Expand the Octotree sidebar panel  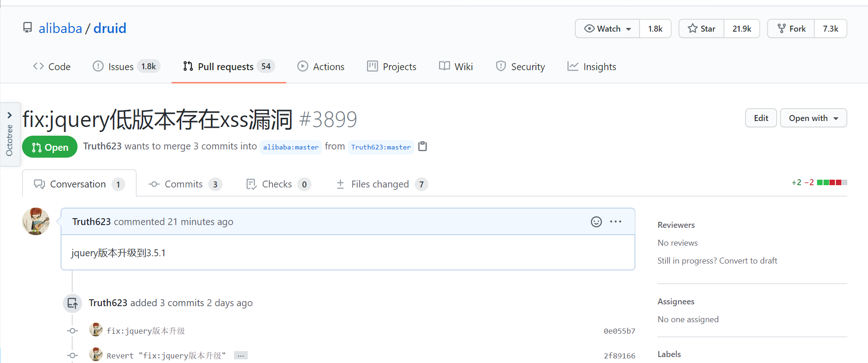[10, 134]
